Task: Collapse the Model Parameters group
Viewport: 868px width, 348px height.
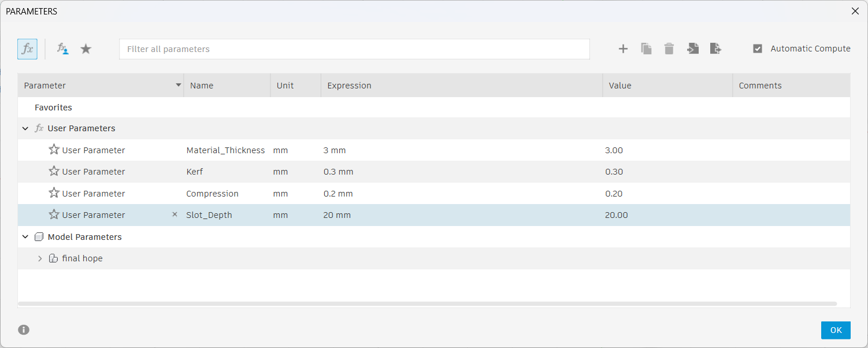Action: pyautogui.click(x=25, y=236)
